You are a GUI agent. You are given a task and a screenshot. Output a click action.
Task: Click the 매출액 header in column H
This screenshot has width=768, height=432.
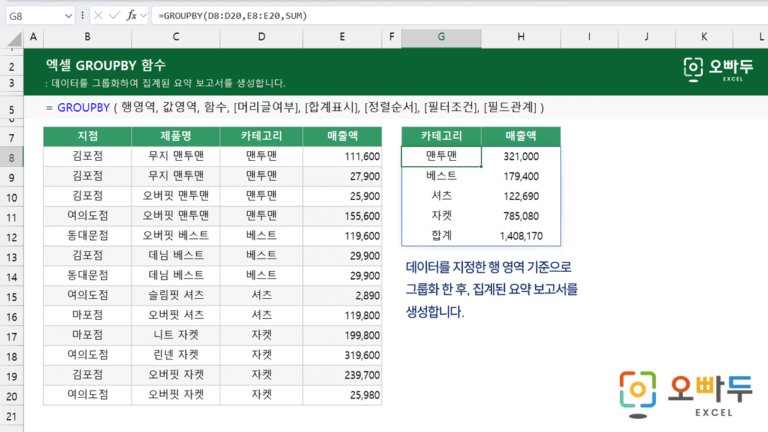pos(521,136)
